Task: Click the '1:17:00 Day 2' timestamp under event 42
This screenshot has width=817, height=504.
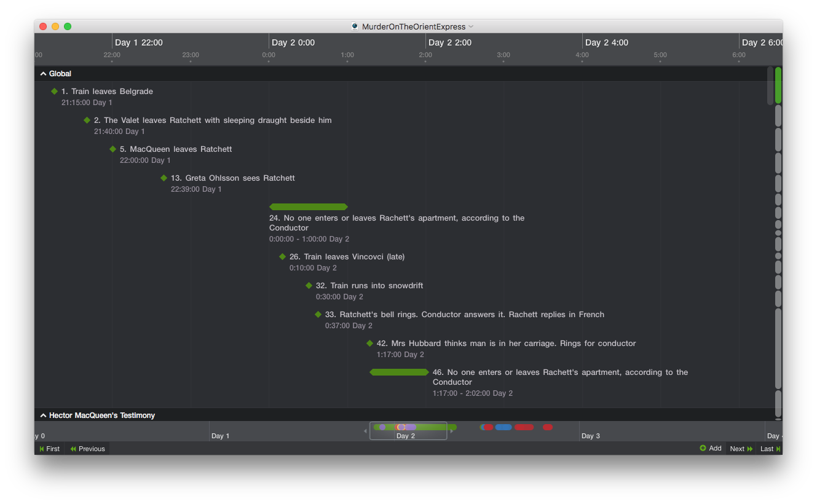Action: click(x=400, y=355)
